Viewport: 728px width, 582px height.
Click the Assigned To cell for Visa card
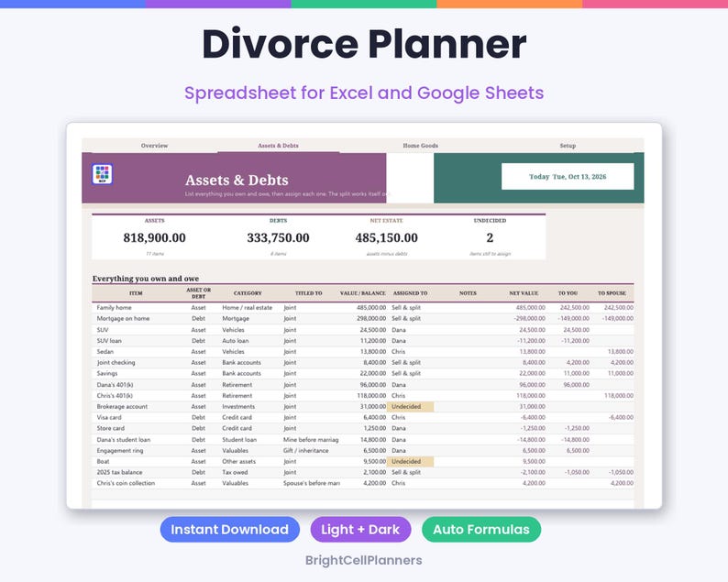411,418
